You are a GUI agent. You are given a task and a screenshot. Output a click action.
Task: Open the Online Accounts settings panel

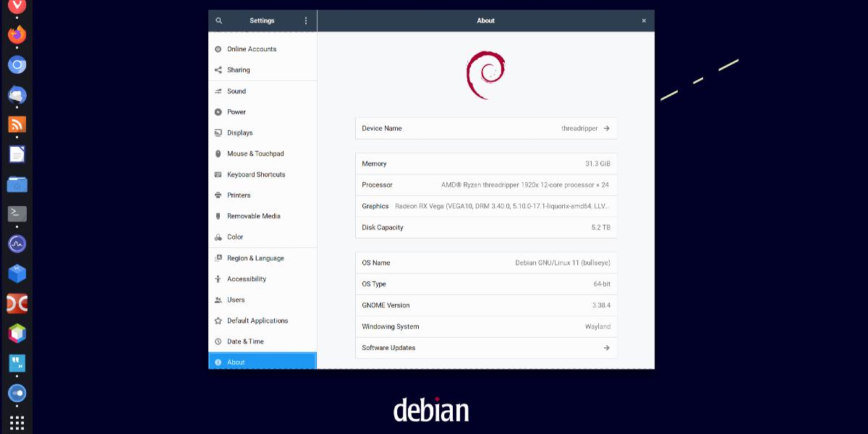[x=252, y=49]
